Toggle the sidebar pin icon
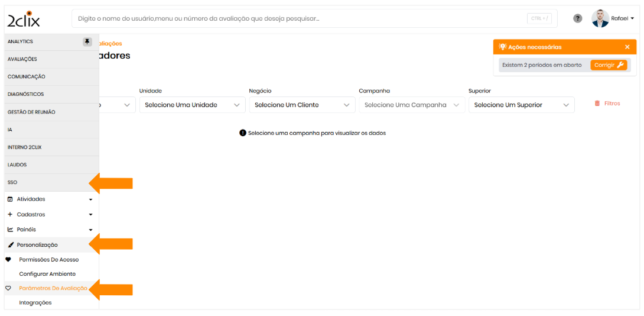644x316 pixels. (x=87, y=41)
